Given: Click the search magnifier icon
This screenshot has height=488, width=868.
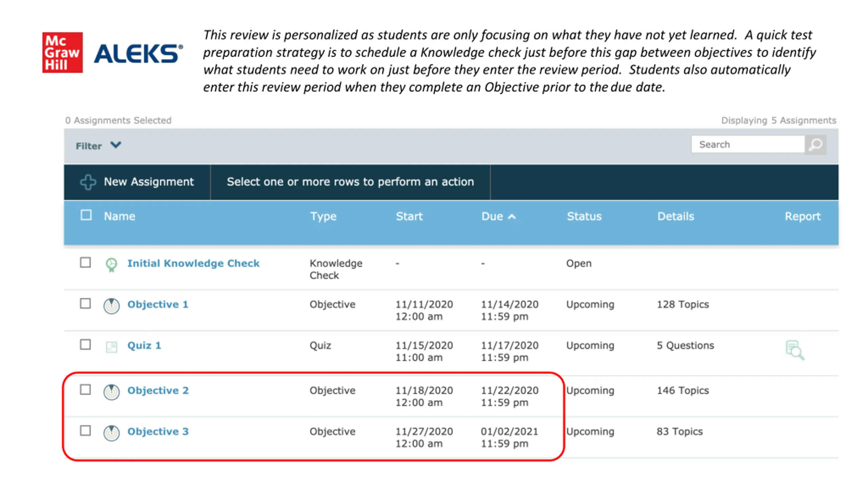Looking at the screenshot, I should coord(815,145).
